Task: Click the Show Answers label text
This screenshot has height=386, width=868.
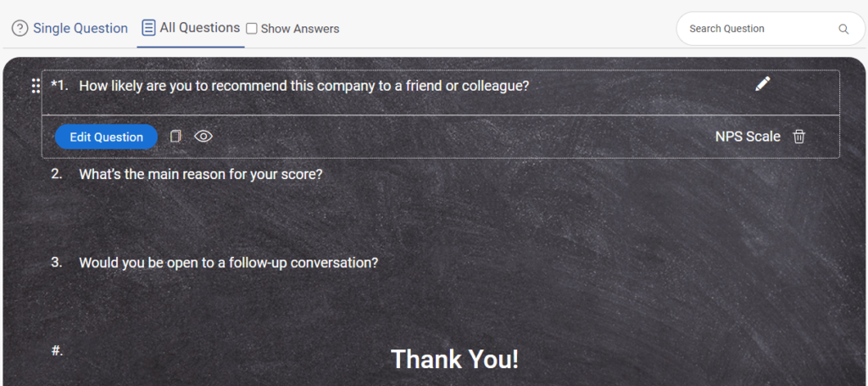Action: [x=299, y=29]
